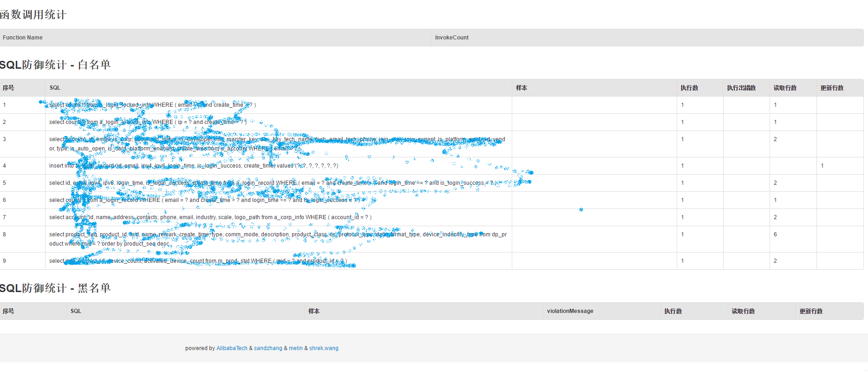Screen dimensions: 868x371
Task: Click the 读取行数 value 2 in row 3
Action: click(x=775, y=139)
